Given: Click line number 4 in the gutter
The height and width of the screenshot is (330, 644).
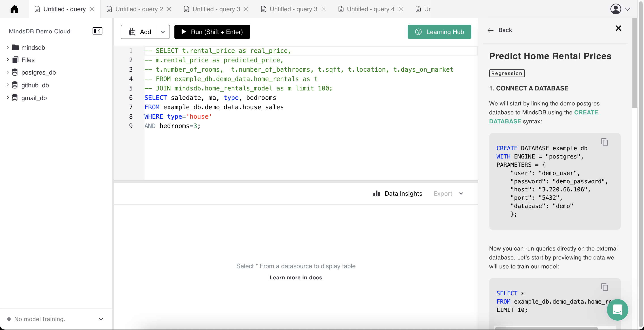Looking at the screenshot, I should pos(131,79).
